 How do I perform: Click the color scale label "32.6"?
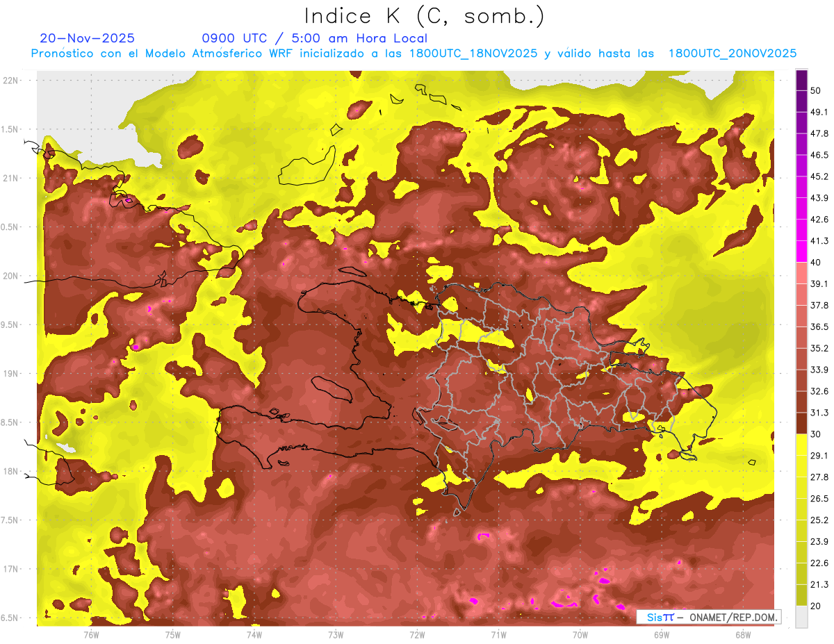(x=819, y=391)
